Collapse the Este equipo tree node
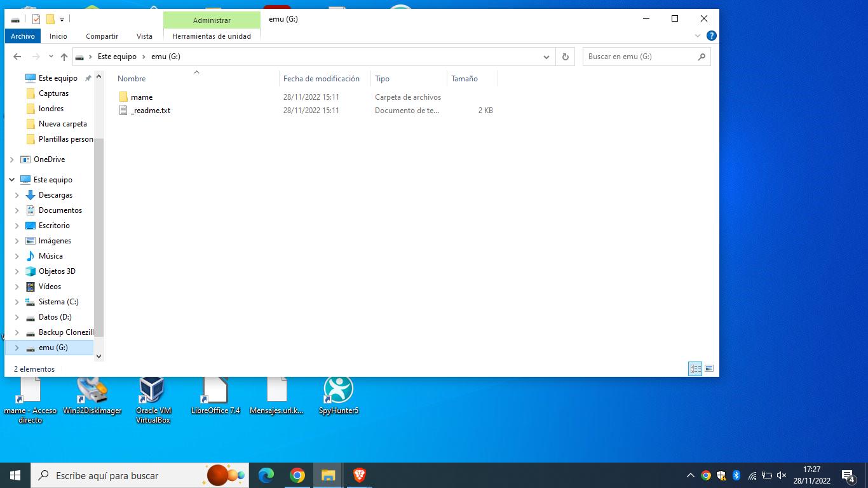 pos(11,180)
